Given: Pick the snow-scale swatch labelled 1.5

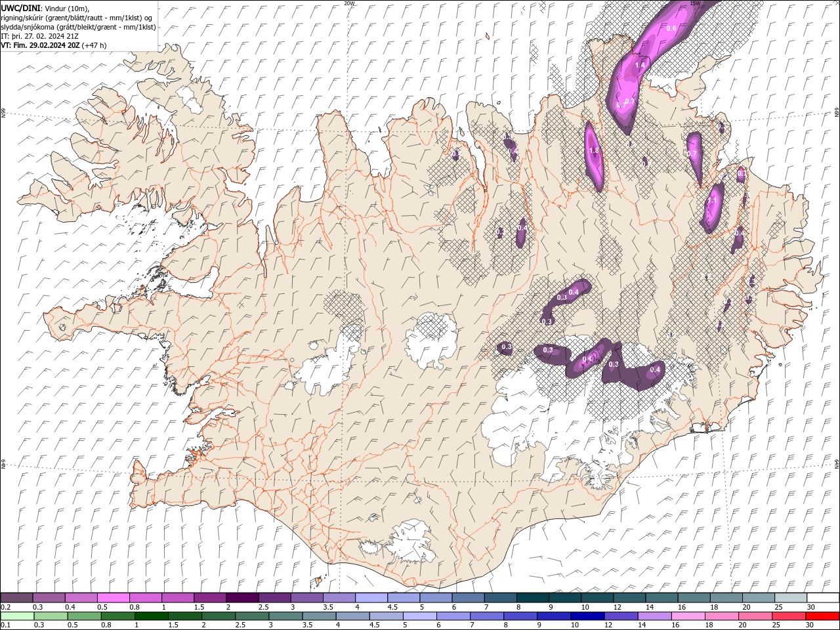Looking at the screenshot, I should click(x=210, y=598).
